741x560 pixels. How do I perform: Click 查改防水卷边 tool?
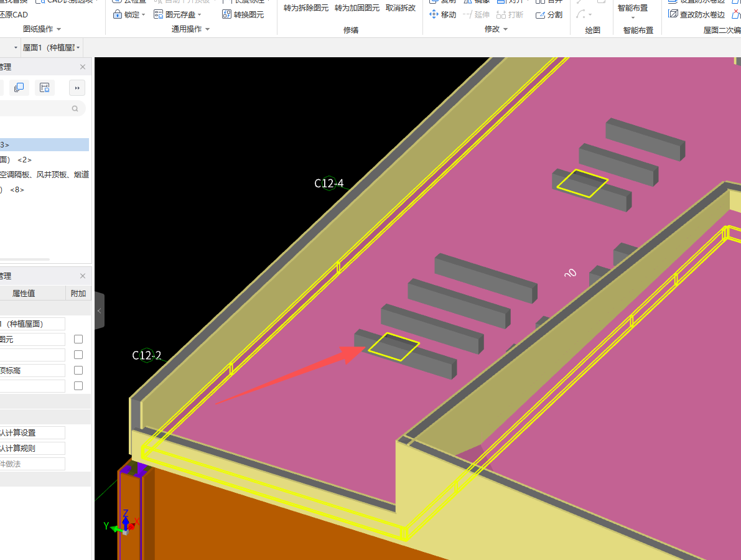697,15
